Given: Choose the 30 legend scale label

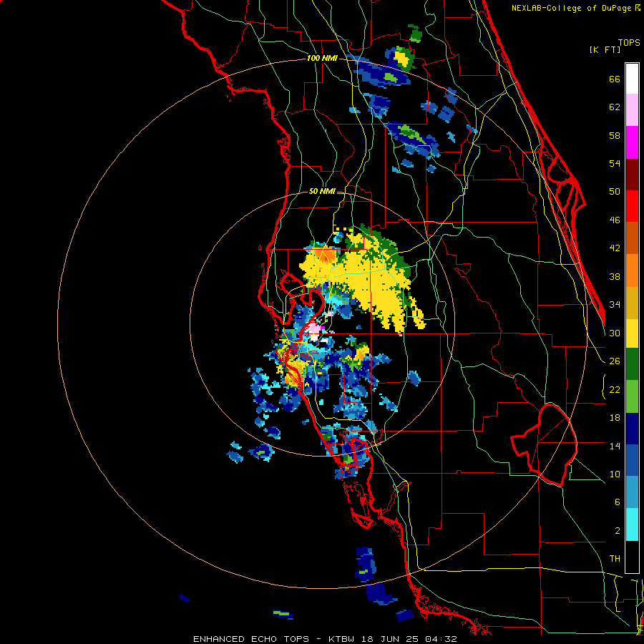Looking at the screenshot, I should coord(615,333).
